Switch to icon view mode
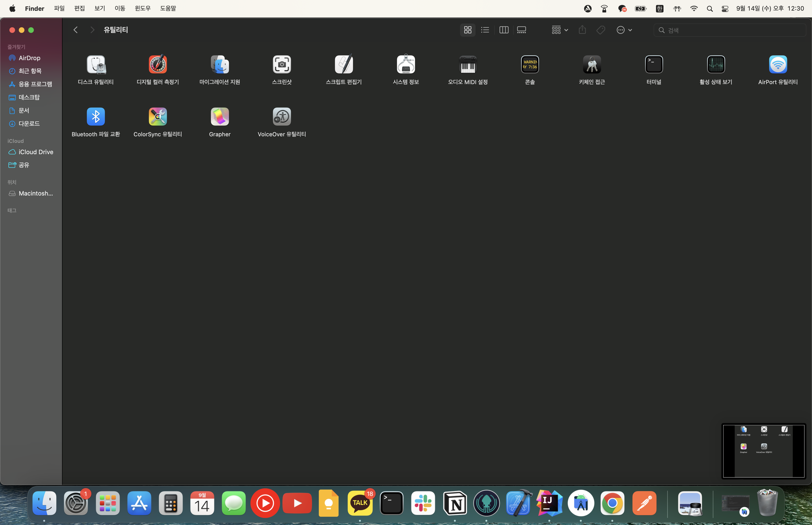This screenshot has height=525, width=812. pos(468,30)
